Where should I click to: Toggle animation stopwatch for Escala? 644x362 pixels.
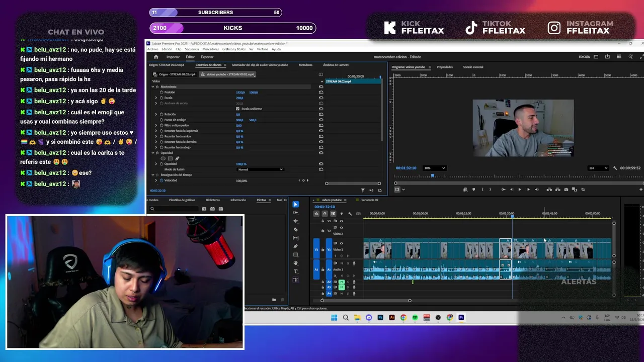point(162,98)
